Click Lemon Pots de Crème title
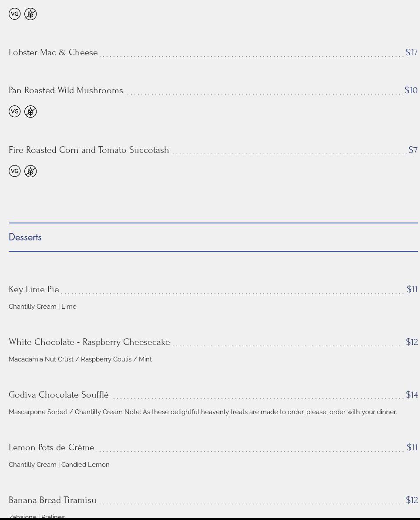This screenshot has width=420, height=520. (51, 447)
